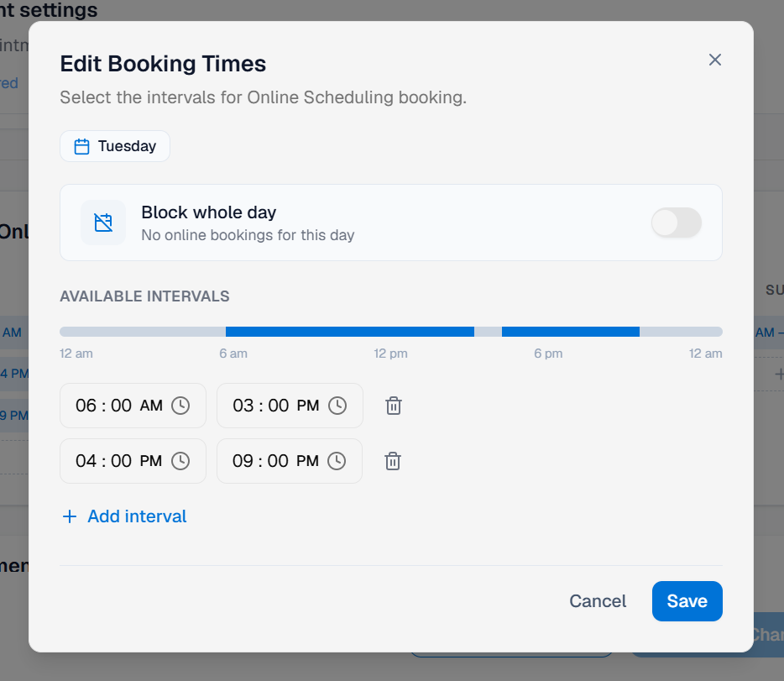The width and height of the screenshot is (784, 681).
Task: Click the AVAILABLE INTERVALS heading
Action: pyautogui.click(x=144, y=296)
